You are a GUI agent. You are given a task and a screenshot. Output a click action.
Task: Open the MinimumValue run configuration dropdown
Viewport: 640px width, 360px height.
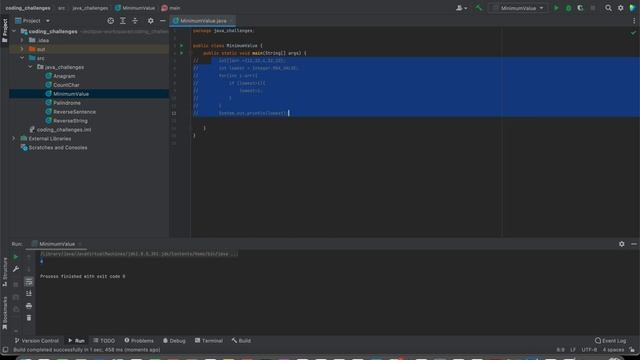click(518, 8)
